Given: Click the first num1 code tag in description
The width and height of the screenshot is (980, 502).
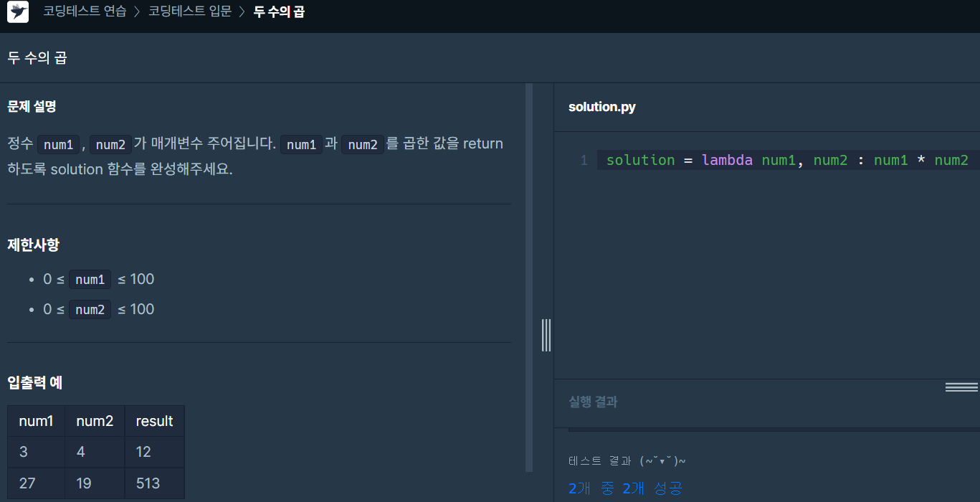Looking at the screenshot, I should [58, 144].
